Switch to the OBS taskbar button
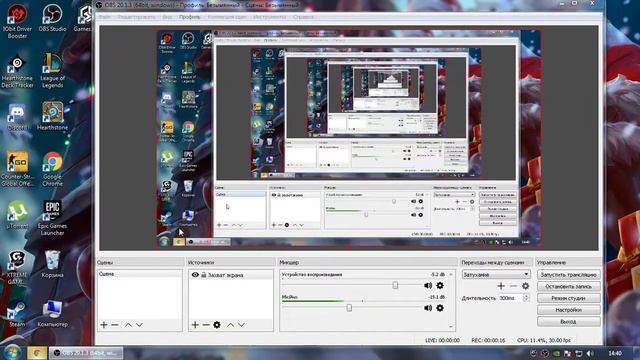Image resolution: width=640 pixels, height=360 pixels. pos(86,353)
